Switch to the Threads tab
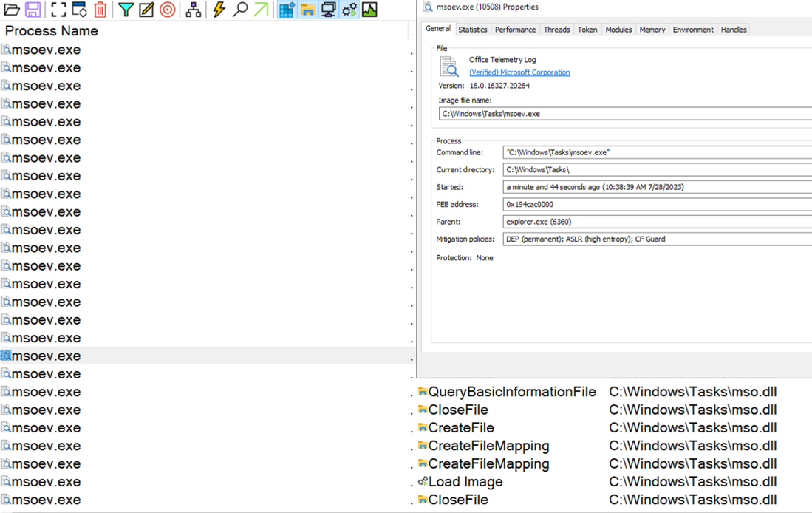 pos(556,30)
